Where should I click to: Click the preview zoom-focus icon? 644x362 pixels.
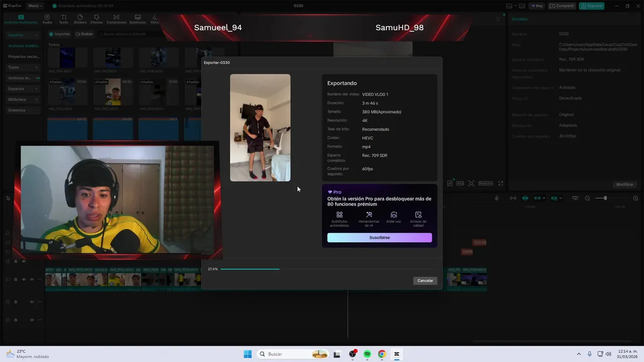[x=471, y=184]
